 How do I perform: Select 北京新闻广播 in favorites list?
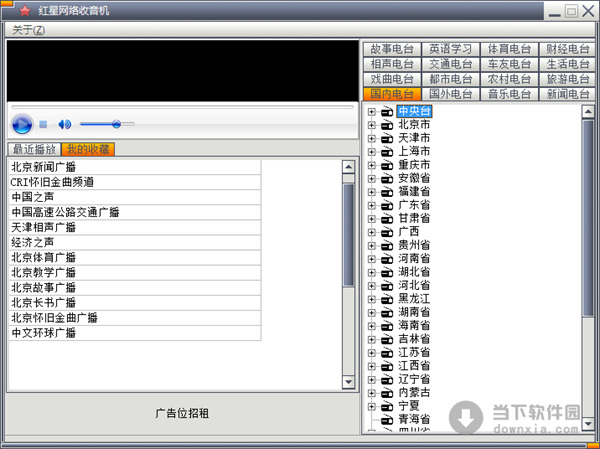click(x=135, y=167)
